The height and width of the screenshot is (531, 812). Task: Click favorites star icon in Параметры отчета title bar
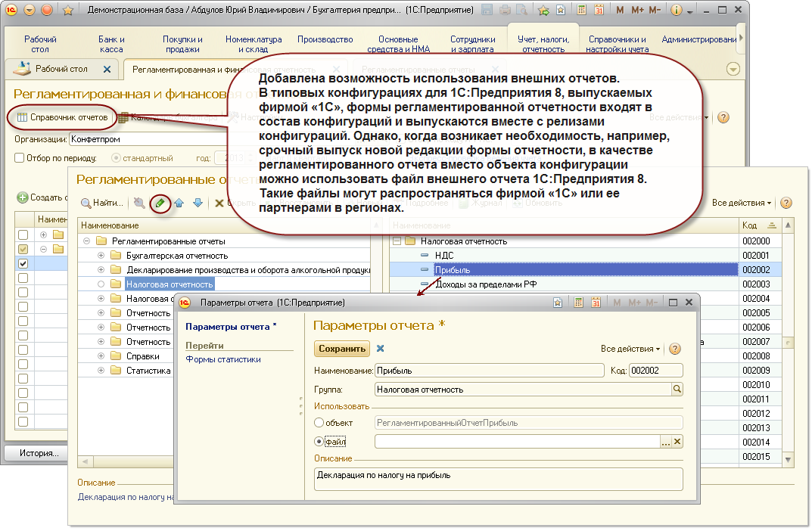[x=557, y=303]
